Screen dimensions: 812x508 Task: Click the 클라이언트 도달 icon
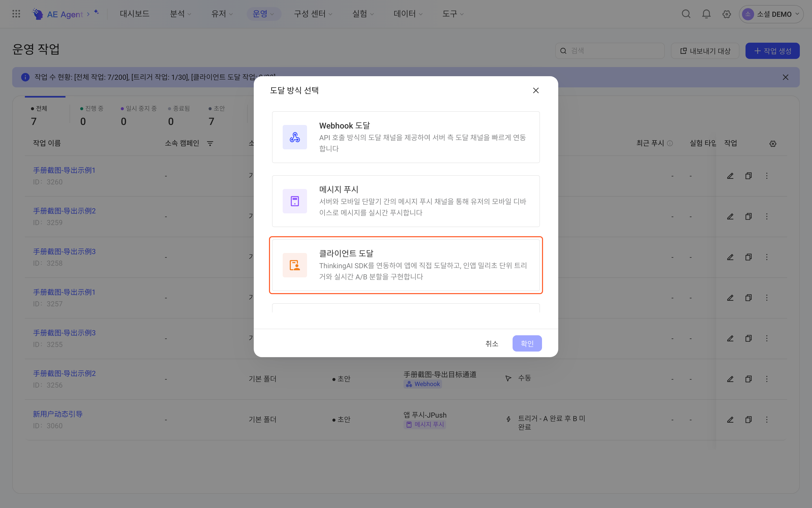(295, 265)
